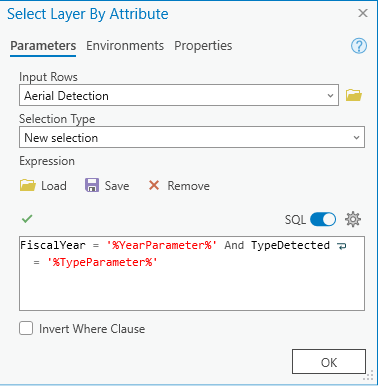Click the green verify expression checkmark
Screen dimensions: 378x386
(27, 219)
